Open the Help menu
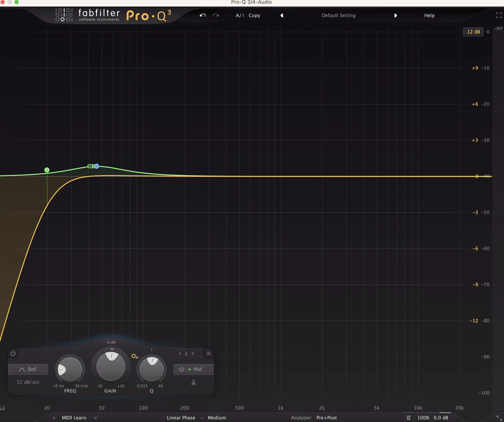Image resolution: width=504 pixels, height=422 pixels. tap(429, 15)
